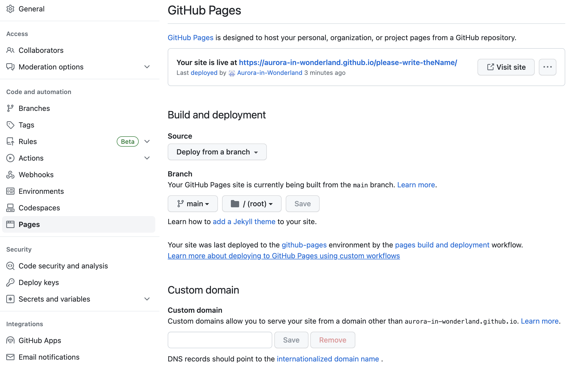Expand the Actions settings submenu
This screenshot has width=588, height=370.
[x=147, y=158]
